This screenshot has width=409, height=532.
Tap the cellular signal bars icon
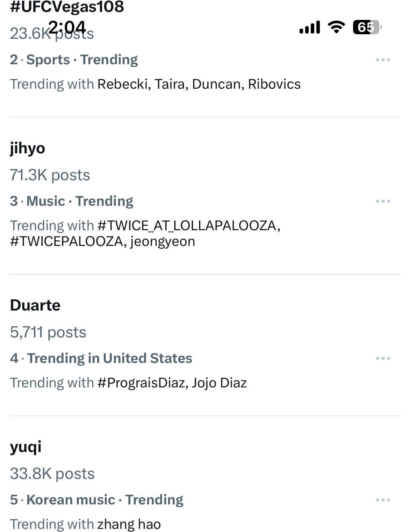tap(310, 27)
